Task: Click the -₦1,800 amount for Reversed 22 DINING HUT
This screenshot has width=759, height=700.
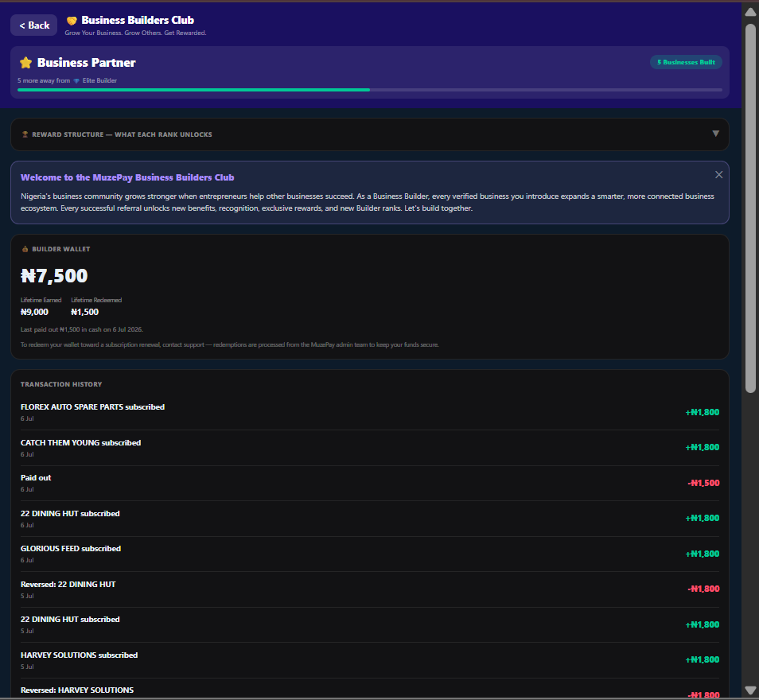Action: [703, 589]
